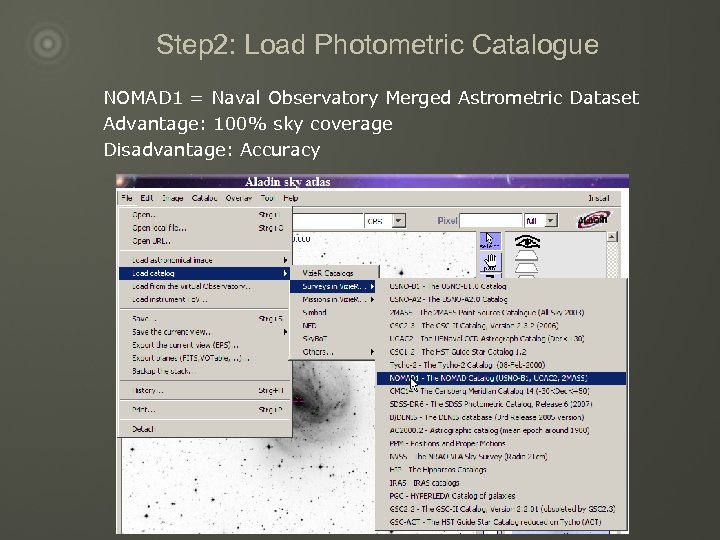The height and width of the screenshot is (540, 720).
Task: Choose 'Save...' in the File menu
Action: click(205, 319)
